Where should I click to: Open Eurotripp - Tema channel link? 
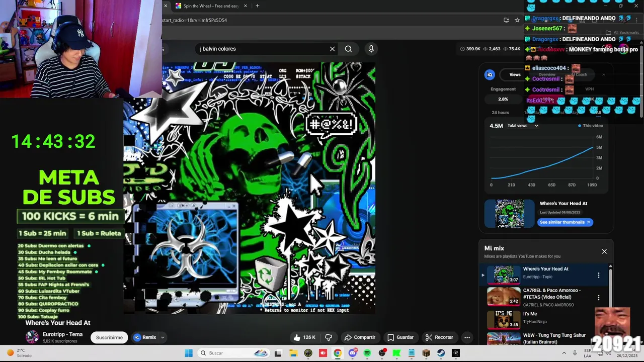tap(62, 334)
